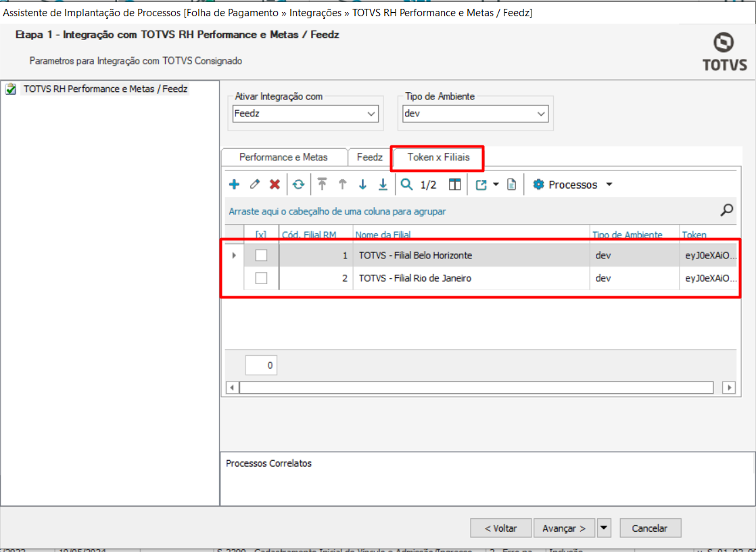Open the Processos menu
The height and width of the screenshot is (552, 756).
coord(573,184)
